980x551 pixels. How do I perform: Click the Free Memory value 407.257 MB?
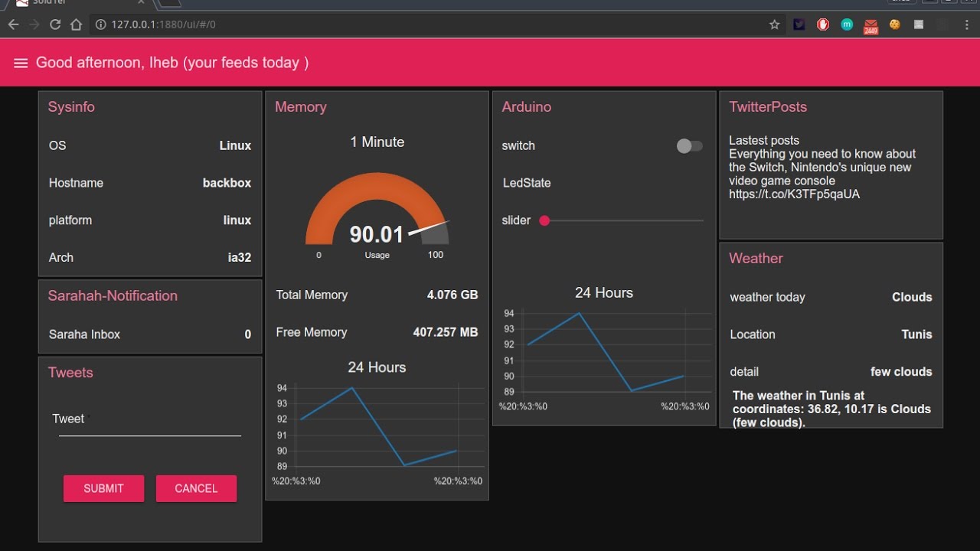(x=446, y=332)
